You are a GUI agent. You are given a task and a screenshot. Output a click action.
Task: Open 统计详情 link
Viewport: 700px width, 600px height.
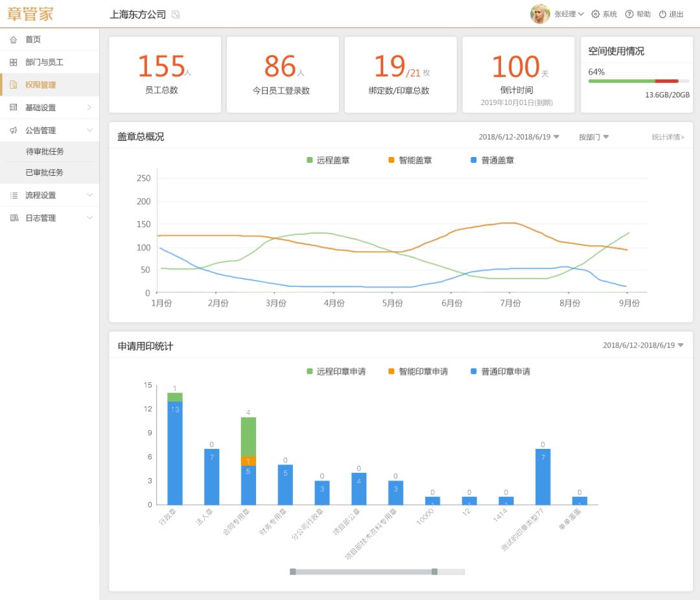click(x=668, y=137)
